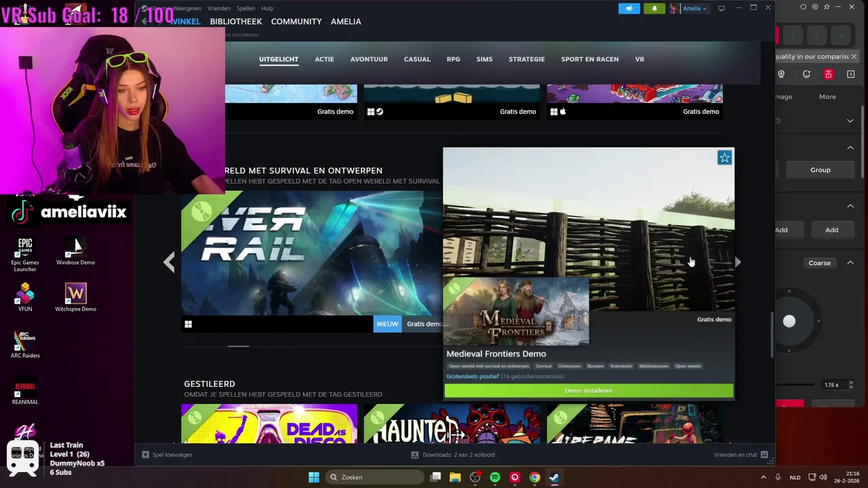
Task: Click the Grotendeels positief reviews link
Action: 472,376
